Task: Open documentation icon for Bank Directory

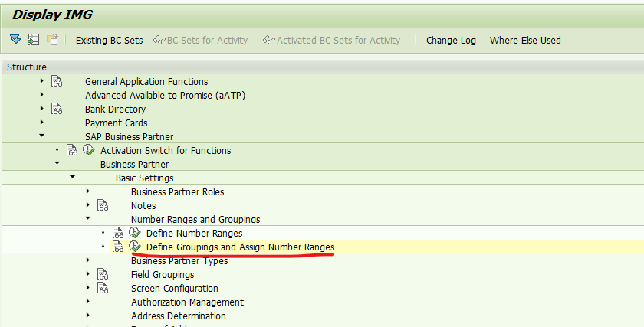Action: point(57,109)
